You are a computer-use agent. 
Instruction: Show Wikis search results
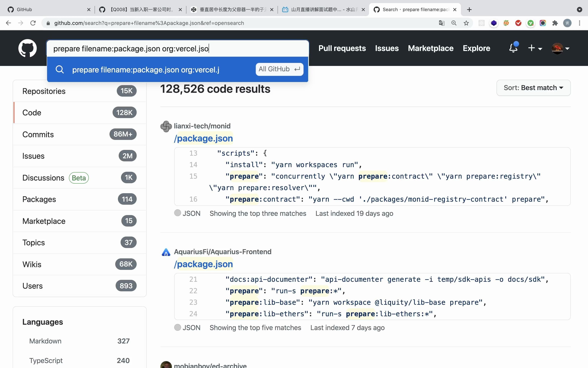coord(79,264)
